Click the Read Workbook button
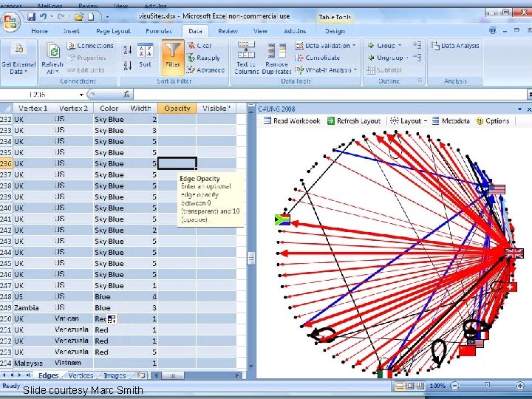 (x=292, y=120)
